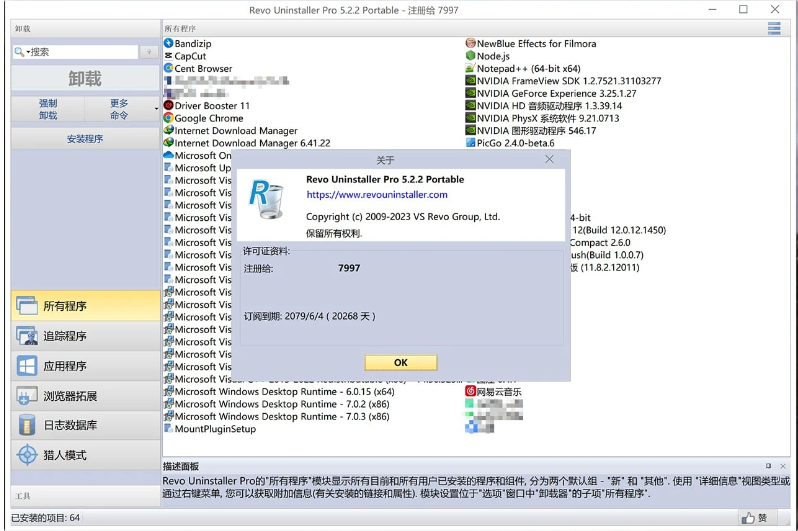Click the Node.js program icon
This screenshot has width=798, height=531.
470,56
